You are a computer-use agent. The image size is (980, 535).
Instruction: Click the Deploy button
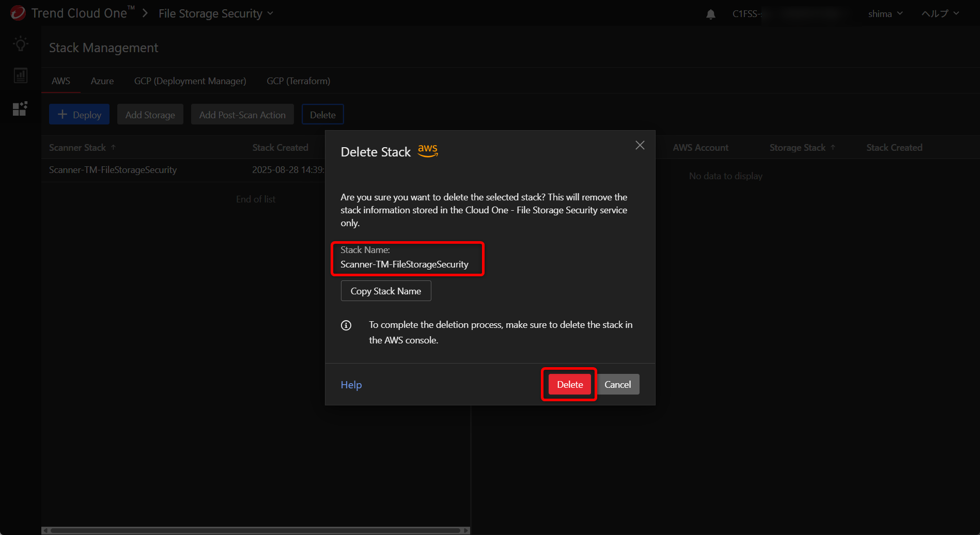tap(79, 115)
